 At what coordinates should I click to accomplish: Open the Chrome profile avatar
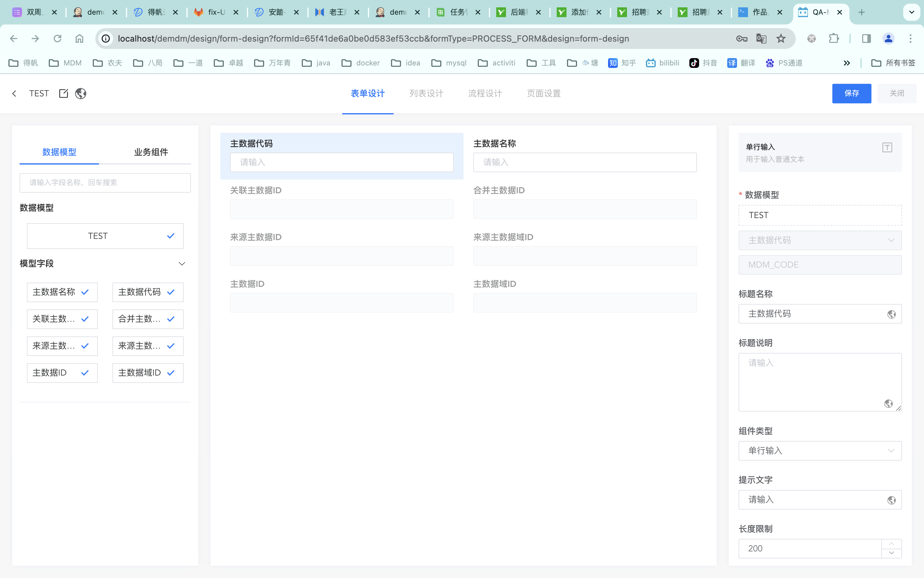coord(889,39)
